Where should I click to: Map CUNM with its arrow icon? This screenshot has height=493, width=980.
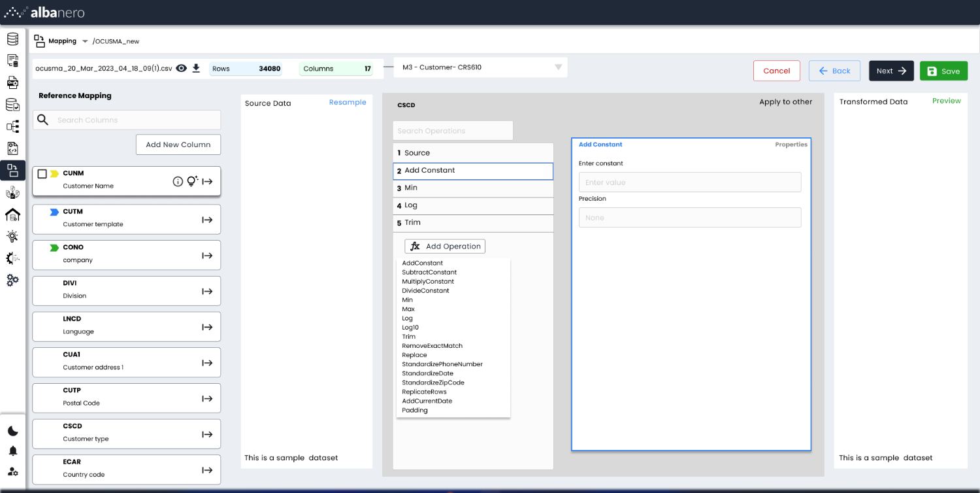tap(207, 182)
